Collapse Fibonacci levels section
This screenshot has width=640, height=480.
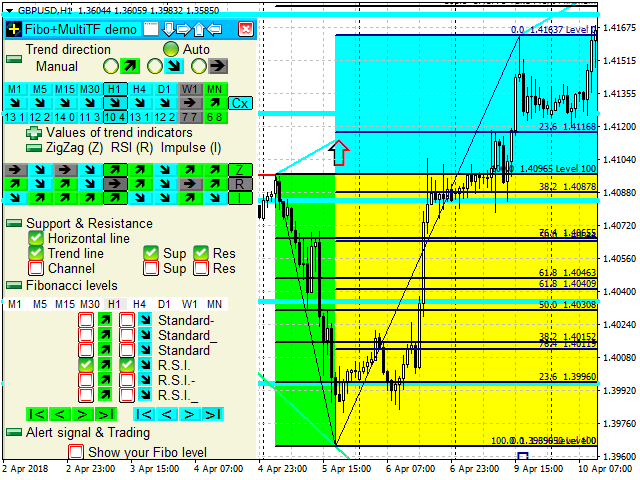coord(14,285)
